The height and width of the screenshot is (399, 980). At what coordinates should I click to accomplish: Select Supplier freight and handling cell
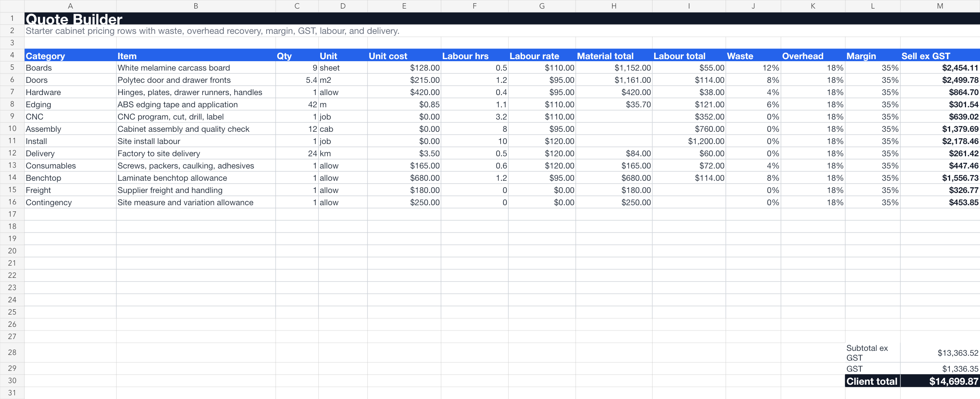pos(196,190)
